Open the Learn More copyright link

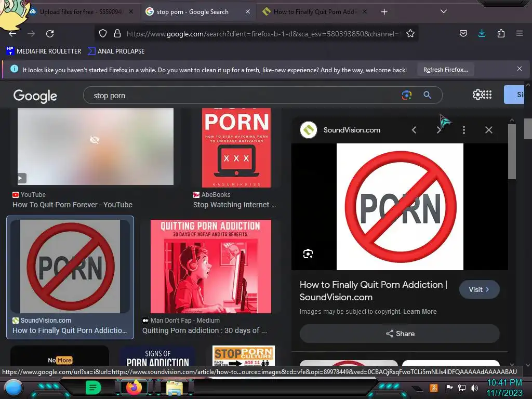pos(420,312)
